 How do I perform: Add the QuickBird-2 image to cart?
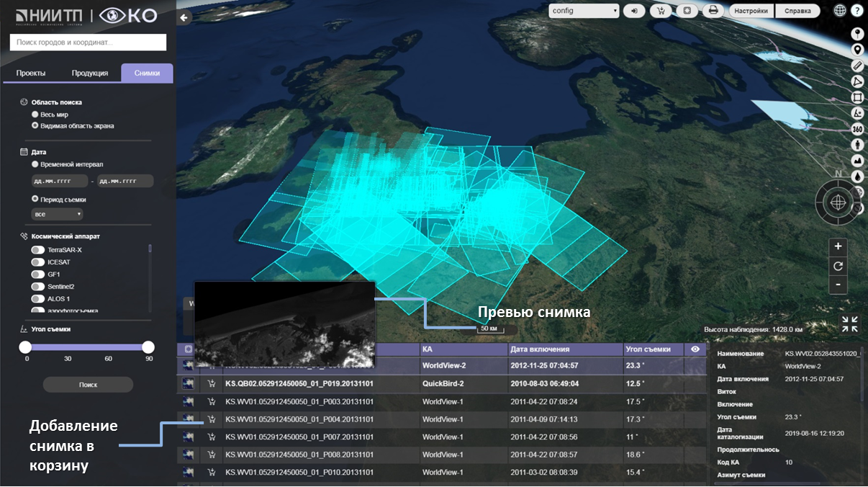click(212, 384)
